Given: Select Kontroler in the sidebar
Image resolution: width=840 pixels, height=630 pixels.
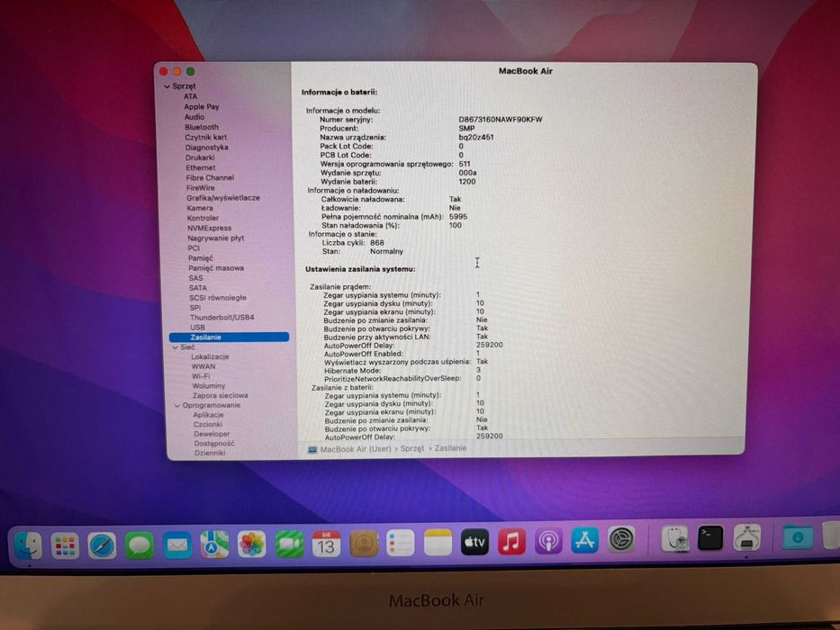Looking at the screenshot, I should point(203,218).
